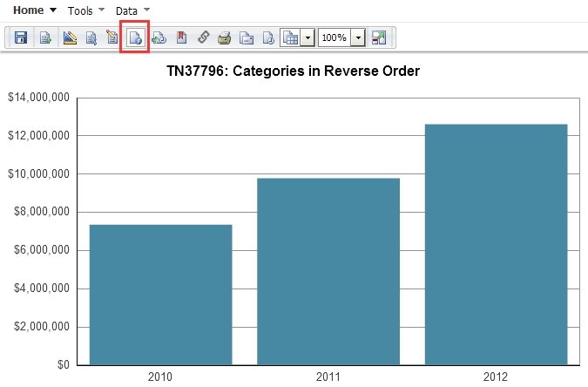The height and width of the screenshot is (387, 588).
Task: Click the full screen mode icon
Action: coord(379,38)
